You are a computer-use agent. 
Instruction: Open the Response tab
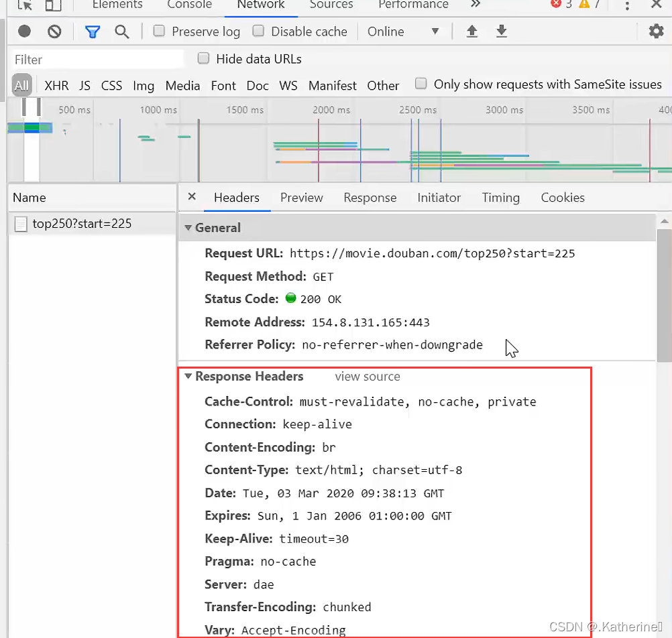pos(370,198)
